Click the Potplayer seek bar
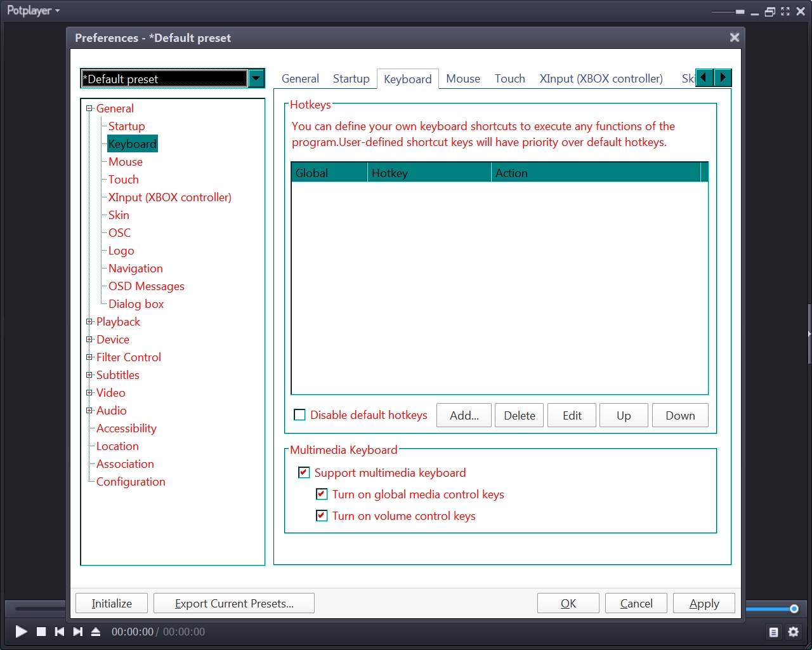 pyautogui.click(x=39, y=609)
